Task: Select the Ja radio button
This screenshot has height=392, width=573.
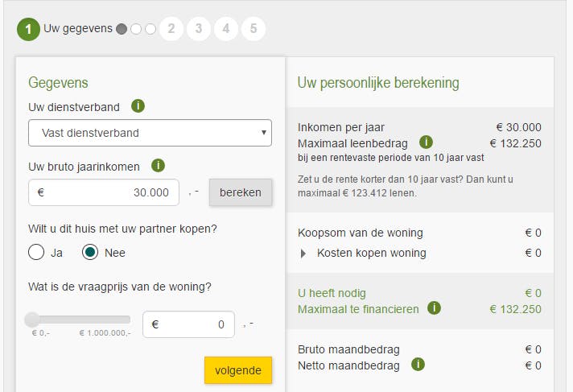Action: pos(36,252)
